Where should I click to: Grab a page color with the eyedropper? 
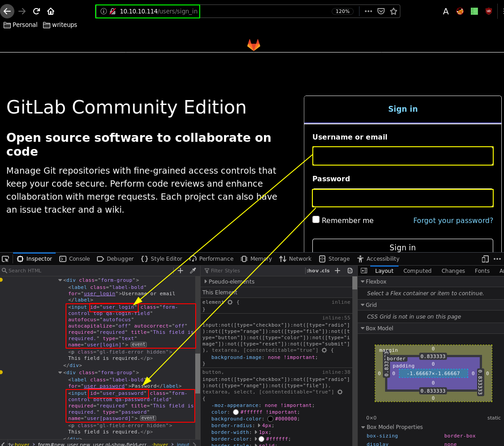coord(193,271)
